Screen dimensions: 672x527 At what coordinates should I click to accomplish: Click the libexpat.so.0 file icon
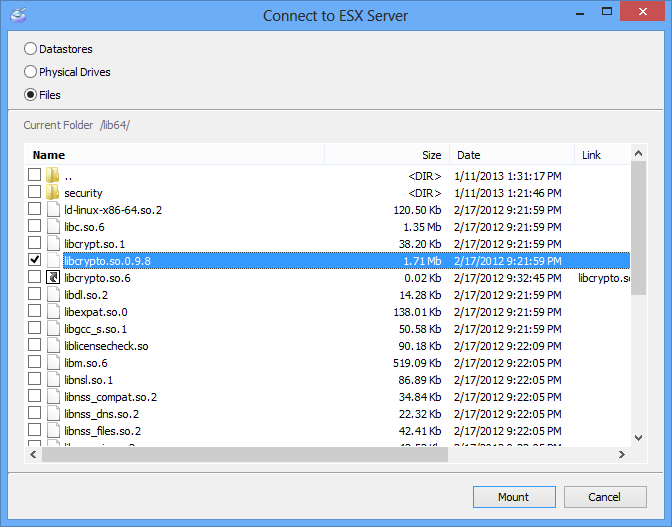tap(53, 311)
